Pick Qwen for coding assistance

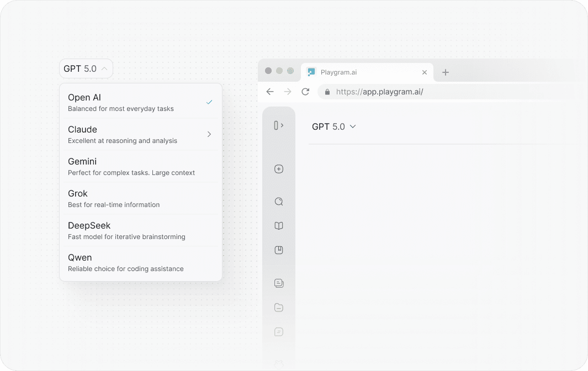(140, 262)
